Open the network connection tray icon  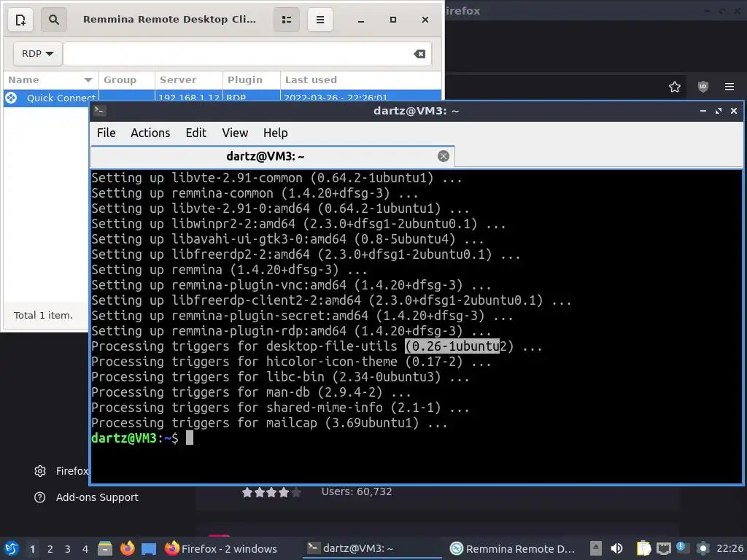click(x=663, y=548)
